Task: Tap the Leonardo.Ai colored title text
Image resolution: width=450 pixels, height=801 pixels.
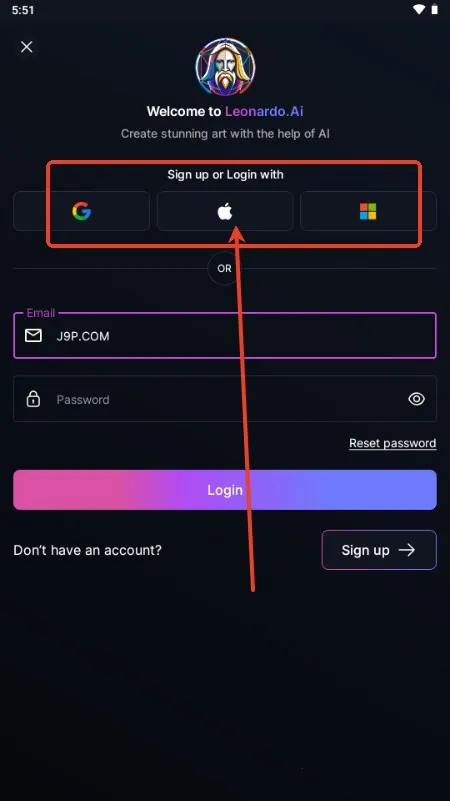Action: point(264,111)
